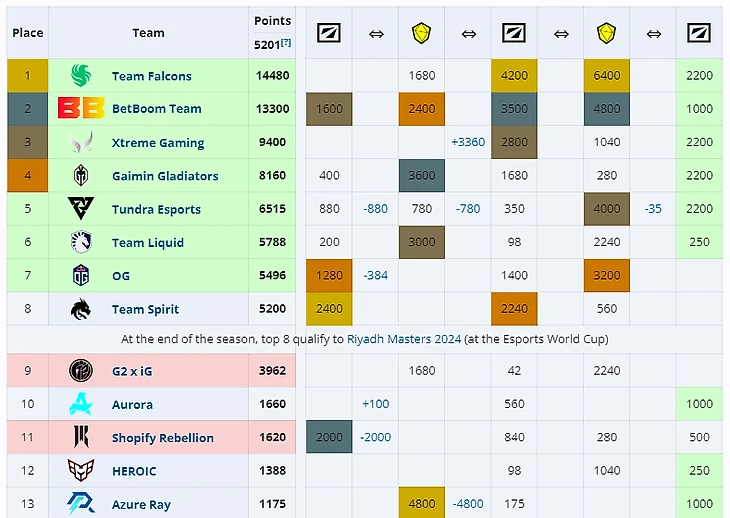This screenshot has width=730, height=518.
Task: Open the BetBoom Team link
Action: click(x=157, y=108)
